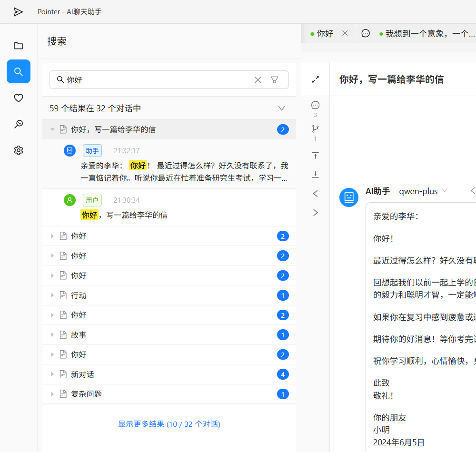
Task: Go to next message arrow
Action: (x=316, y=212)
